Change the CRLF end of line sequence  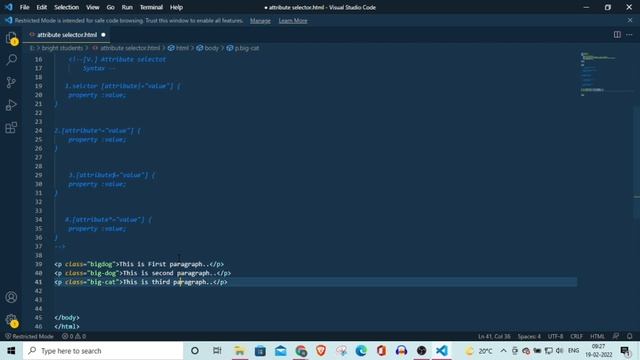[x=576, y=336]
